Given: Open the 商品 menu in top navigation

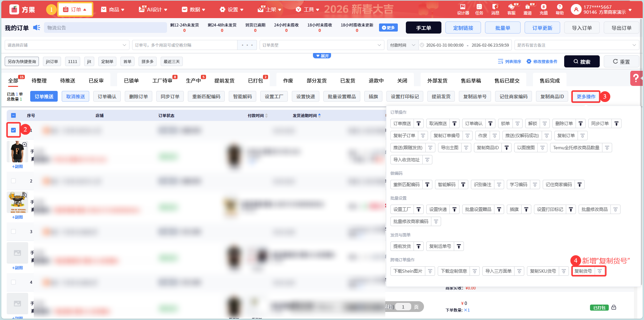Looking at the screenshot, I should tap(113, 9).
